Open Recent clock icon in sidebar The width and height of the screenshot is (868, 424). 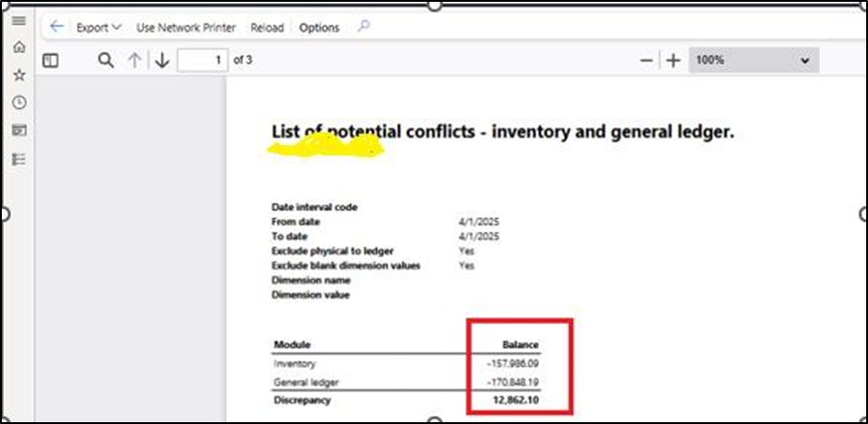coord(19,102)
